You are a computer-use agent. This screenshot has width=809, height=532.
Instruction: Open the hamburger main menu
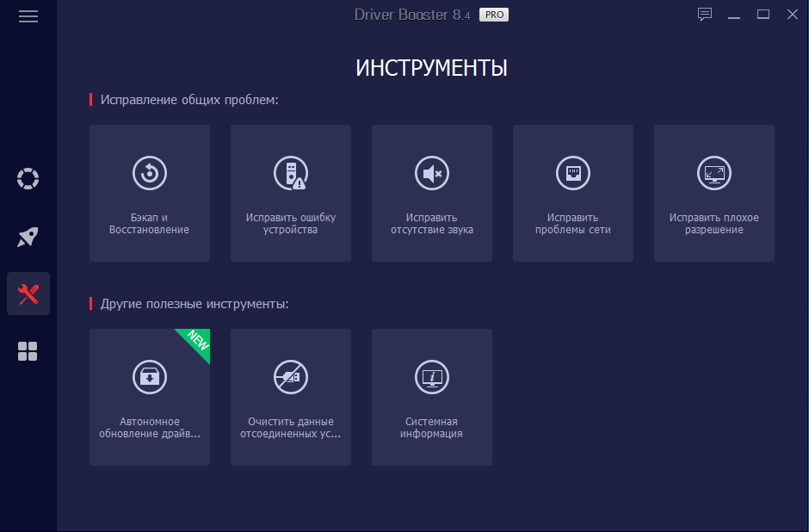[28, 16]
